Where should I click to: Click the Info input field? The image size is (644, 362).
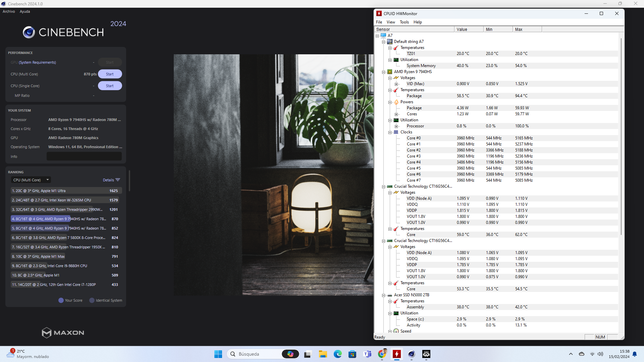pyautogui.click(x=84, y=156)
